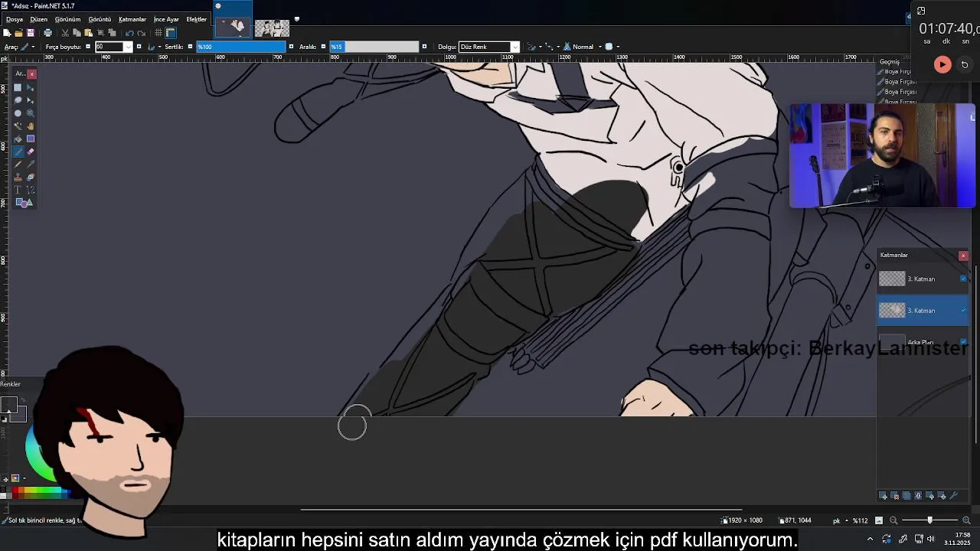
Task: Click the Undo arrow in toolbar
Action: (x=129, y=33)
